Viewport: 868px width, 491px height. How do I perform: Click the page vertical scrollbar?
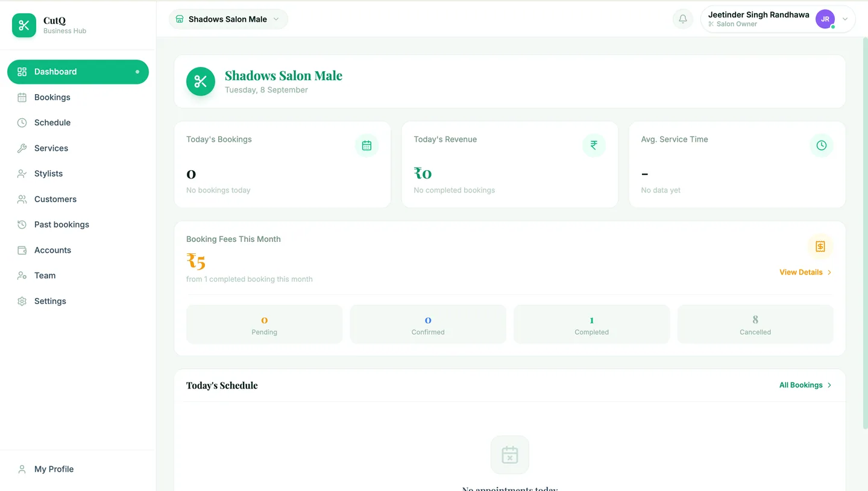[x=866, y=232]
